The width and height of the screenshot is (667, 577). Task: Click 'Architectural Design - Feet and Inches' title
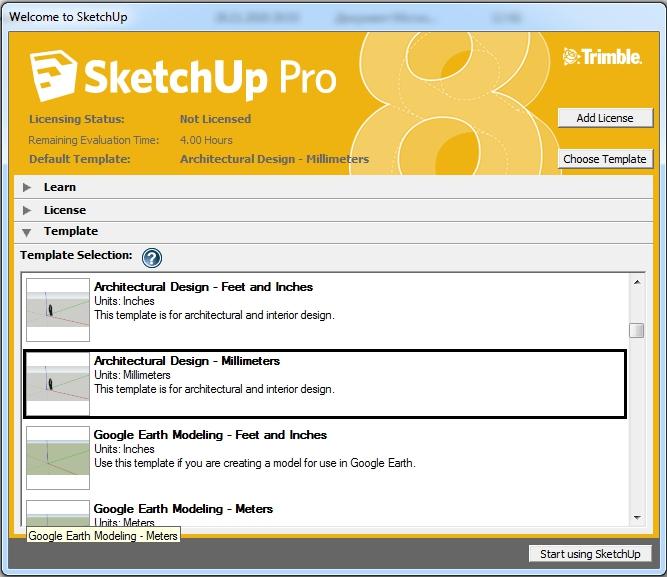click(203, 287)
